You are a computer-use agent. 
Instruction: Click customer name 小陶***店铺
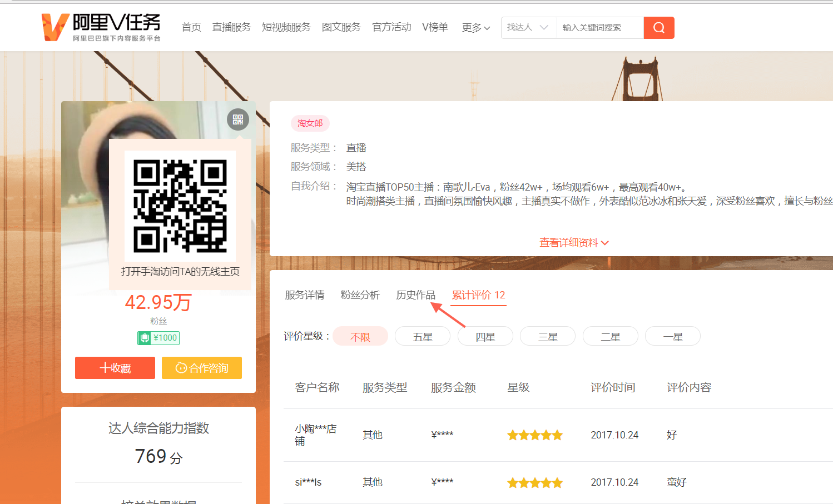pyautogui.click(x=316, y=435)
